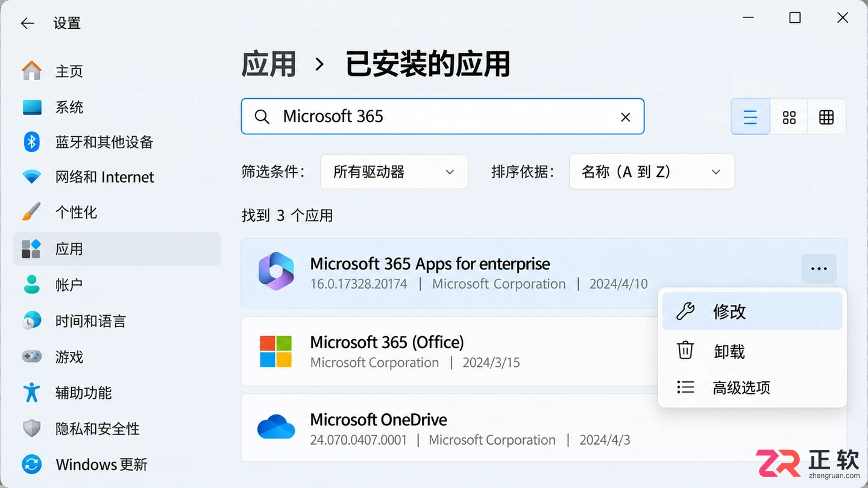This screenshot has height=488, width=868.
Task: Open 隐私和安全性 in the sidebar
Action: 117,429
